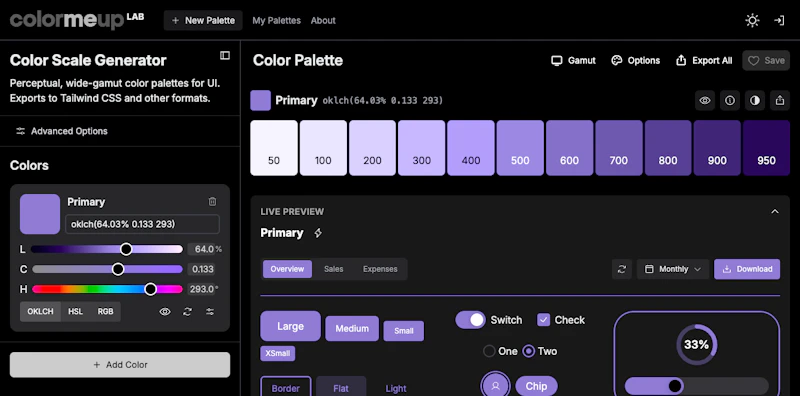This screenshot has height=396, width=800.
Task: Click Export All
Action: coord(704,60)
